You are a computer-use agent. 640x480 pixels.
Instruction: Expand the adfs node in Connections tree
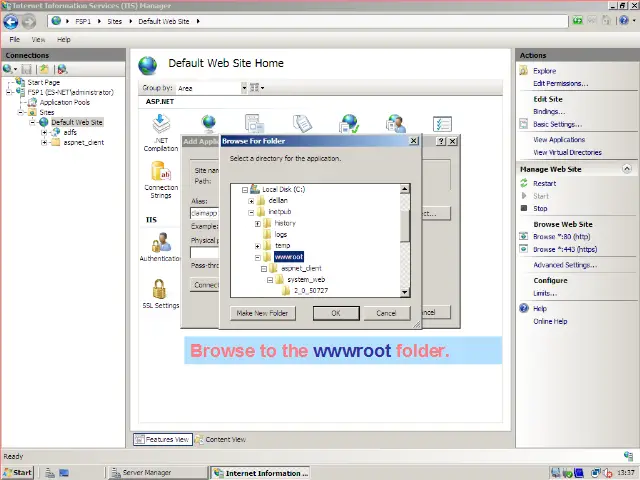click(44, 132)
